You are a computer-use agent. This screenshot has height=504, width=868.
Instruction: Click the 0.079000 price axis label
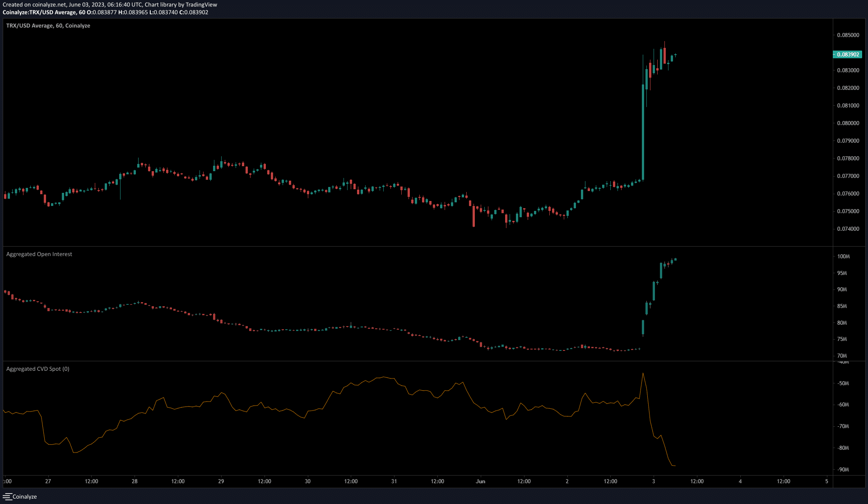848,141
